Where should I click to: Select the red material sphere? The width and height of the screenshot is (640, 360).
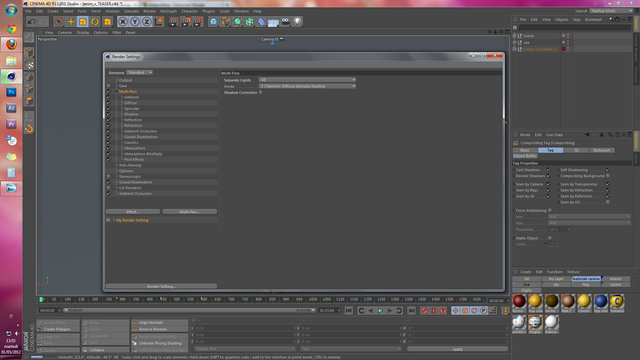click(519, 301)
